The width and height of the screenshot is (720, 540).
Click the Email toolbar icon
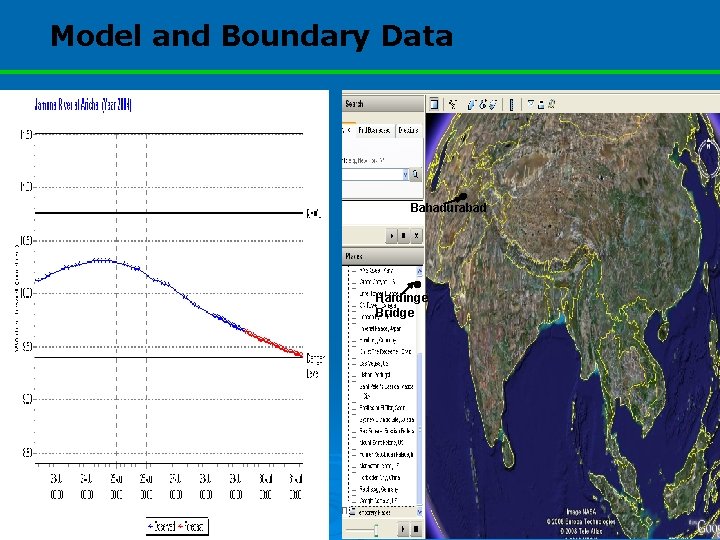coord(530,104)
